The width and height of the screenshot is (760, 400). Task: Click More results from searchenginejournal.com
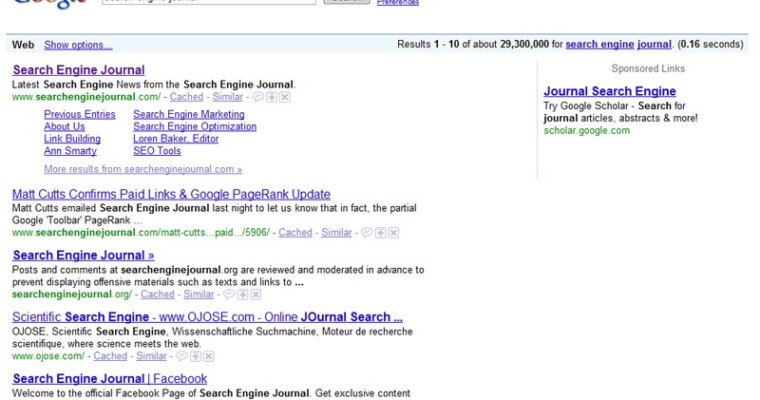(x=143, y=169)
